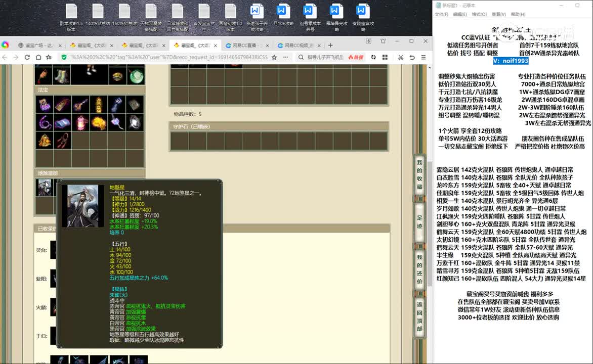This screenshot has height=364, width=593.
Task: Open desktop file 副本攻略1.5版本
Action: (71, 18)
